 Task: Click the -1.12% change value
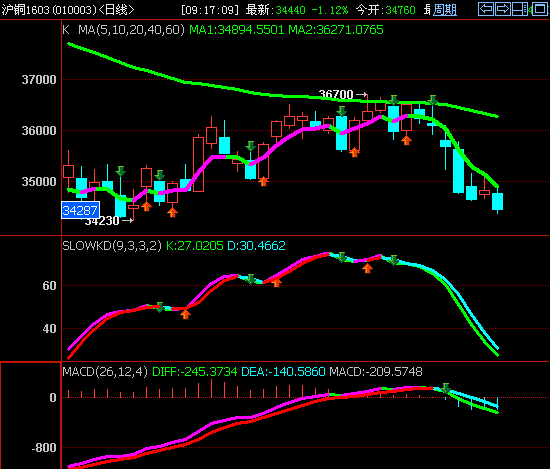click(330, 10)
